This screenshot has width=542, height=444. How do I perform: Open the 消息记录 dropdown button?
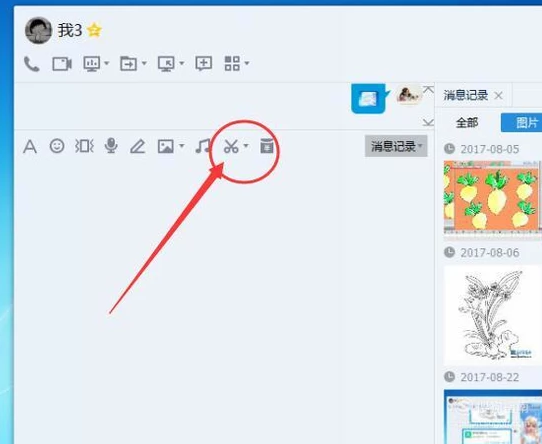(x=396, y=146)
